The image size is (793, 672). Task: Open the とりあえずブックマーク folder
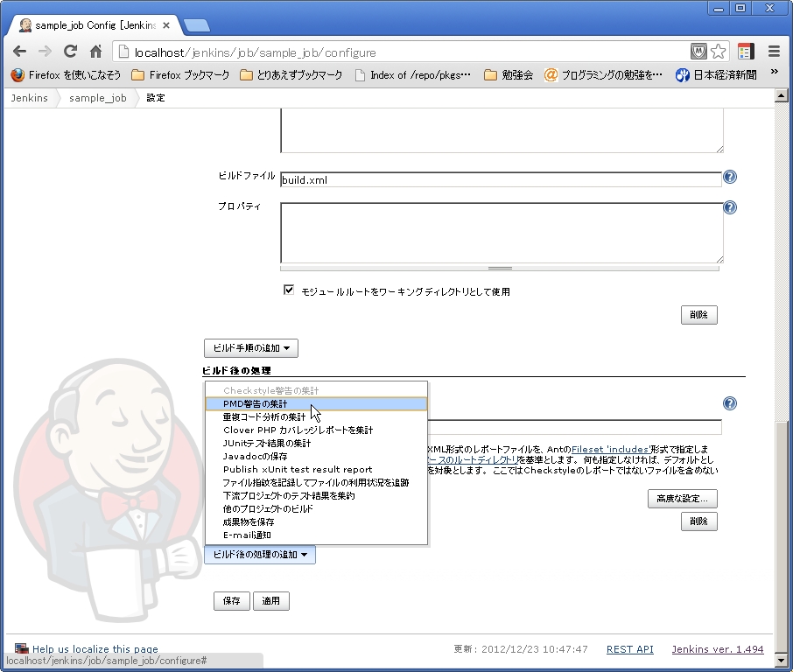tap(291, 75)
